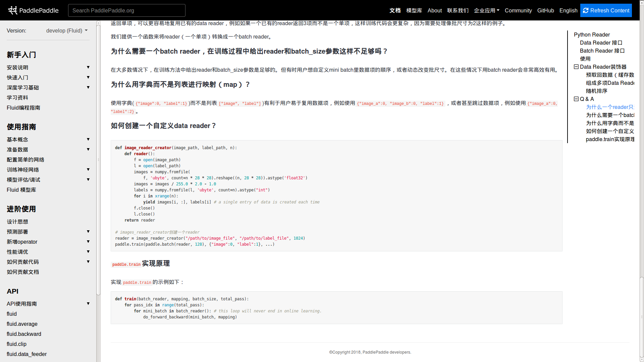Expand the 深度学习基础 arrow icon

88,87
